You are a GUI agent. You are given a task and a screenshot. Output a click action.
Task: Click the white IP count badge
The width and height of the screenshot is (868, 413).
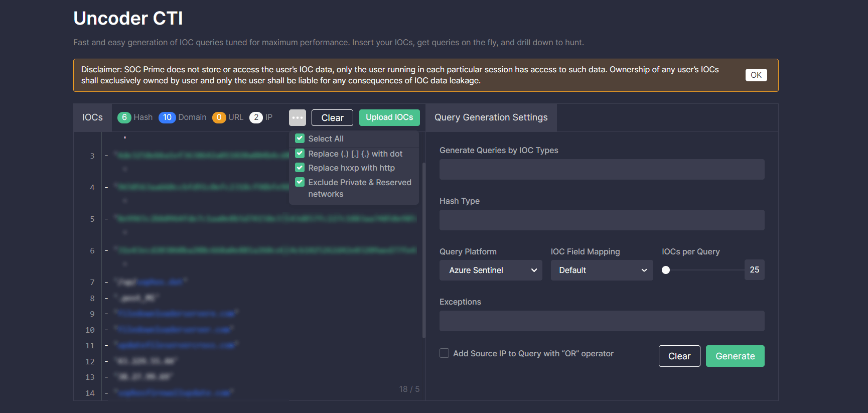coord(256,117)
